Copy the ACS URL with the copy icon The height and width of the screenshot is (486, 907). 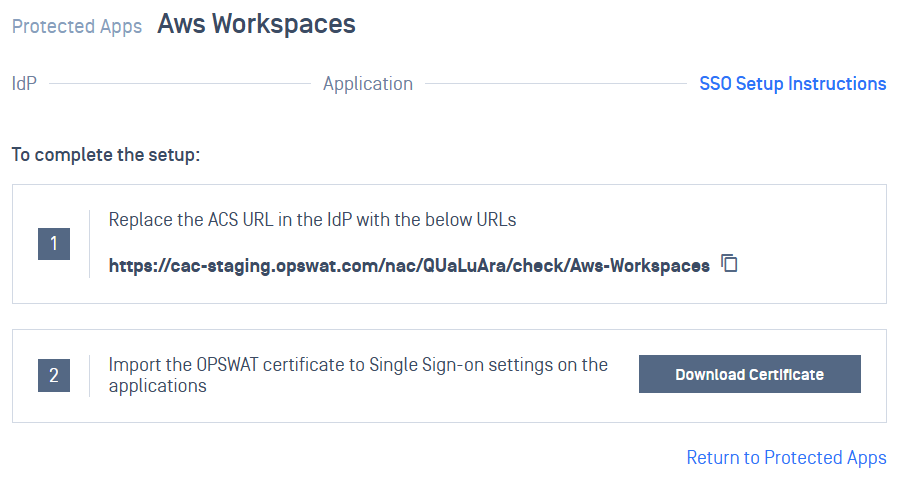point(730,264)
